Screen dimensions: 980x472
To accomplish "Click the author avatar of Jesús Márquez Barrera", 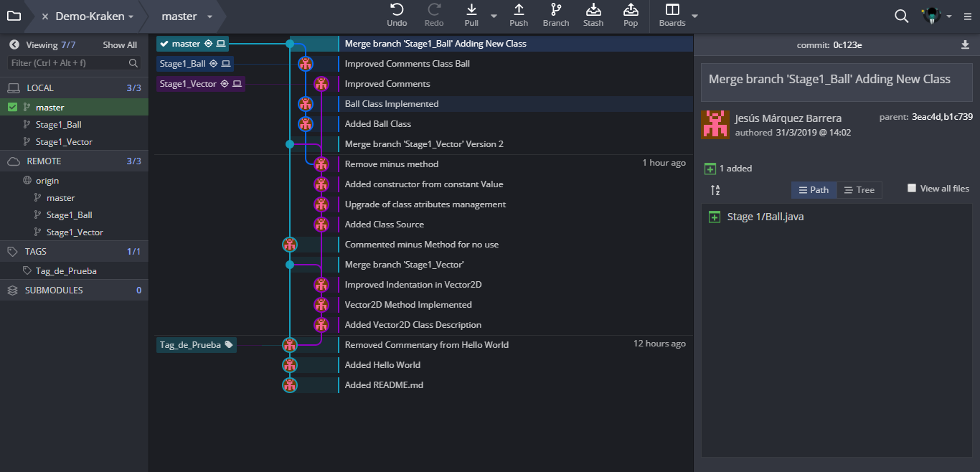I will pyautogui.click(x=715, y=124).
